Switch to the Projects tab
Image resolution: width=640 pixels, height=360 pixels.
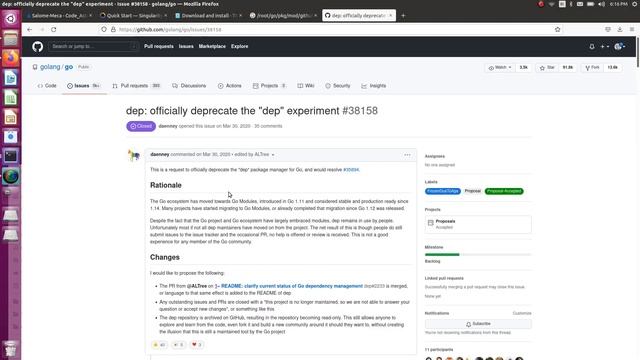click(x=269, y=86)
